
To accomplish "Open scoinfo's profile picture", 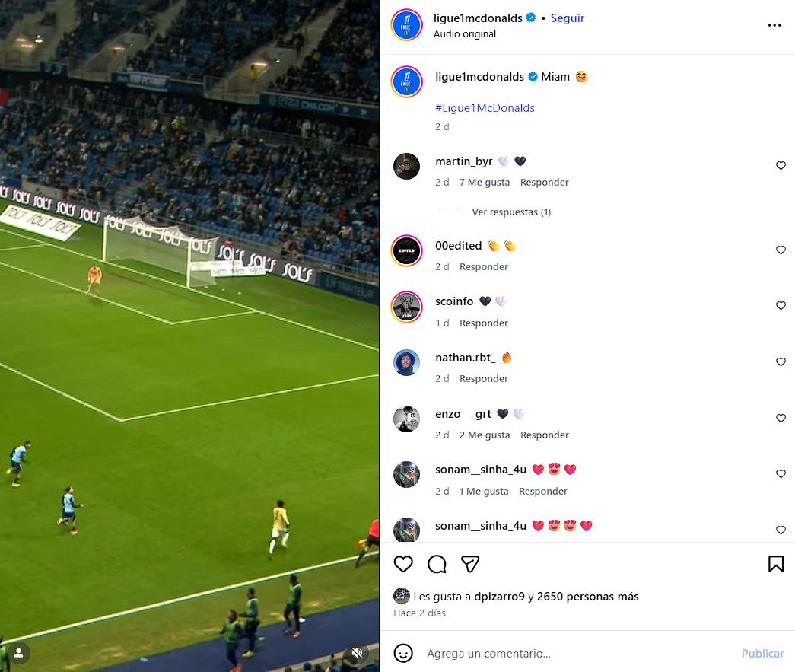I will tap(406, 307).
